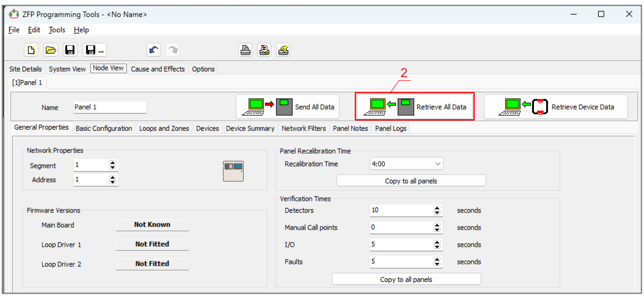The width and height of the screenshot is (644, 298).
Task: Adjust the Detectors seconds spinner
Action: (437, 210)
